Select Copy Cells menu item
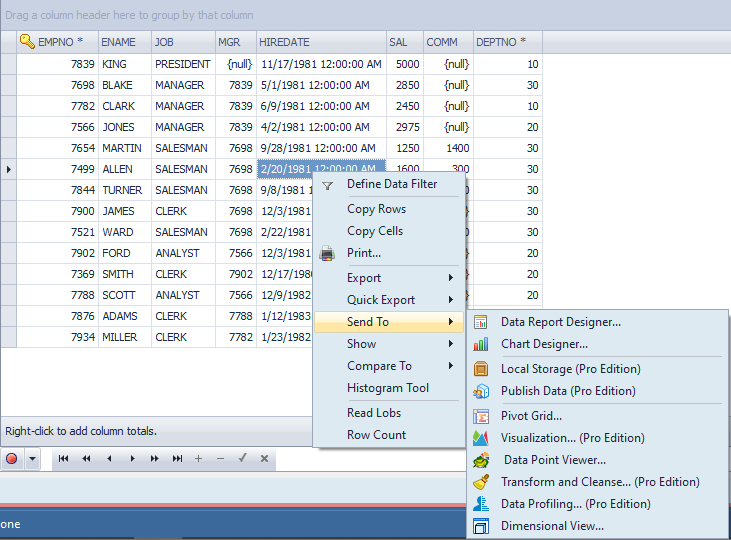Viewport: 731px width, 540px height. coord(390,231)
